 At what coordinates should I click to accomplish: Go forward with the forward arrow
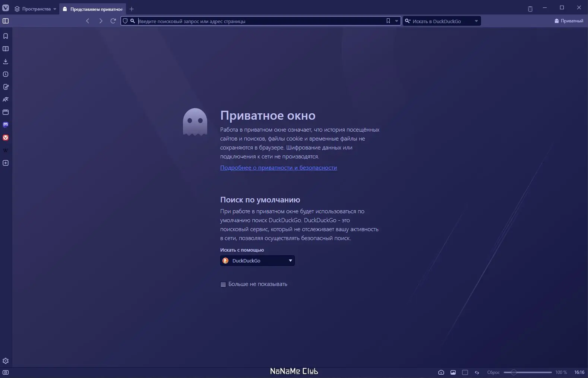coord(101,21)
